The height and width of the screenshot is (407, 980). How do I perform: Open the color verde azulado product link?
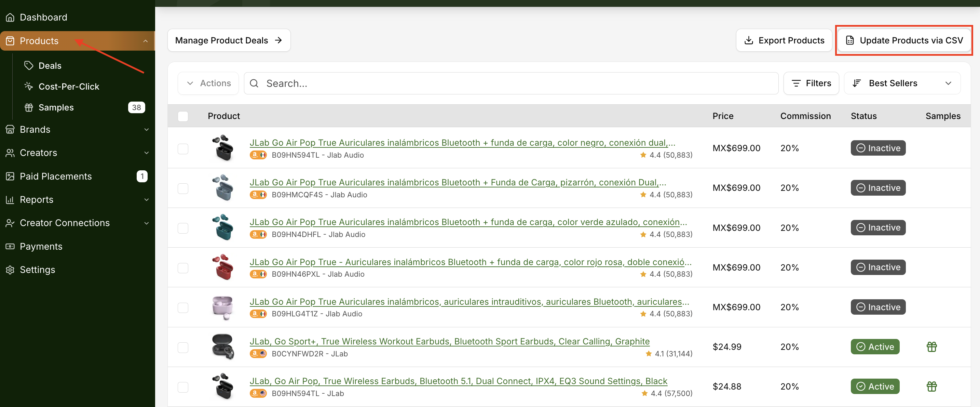pyautogui.click(x=468, y=222)
